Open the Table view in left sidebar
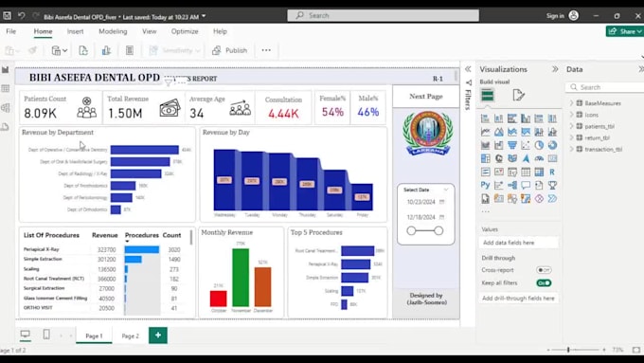 6,88
